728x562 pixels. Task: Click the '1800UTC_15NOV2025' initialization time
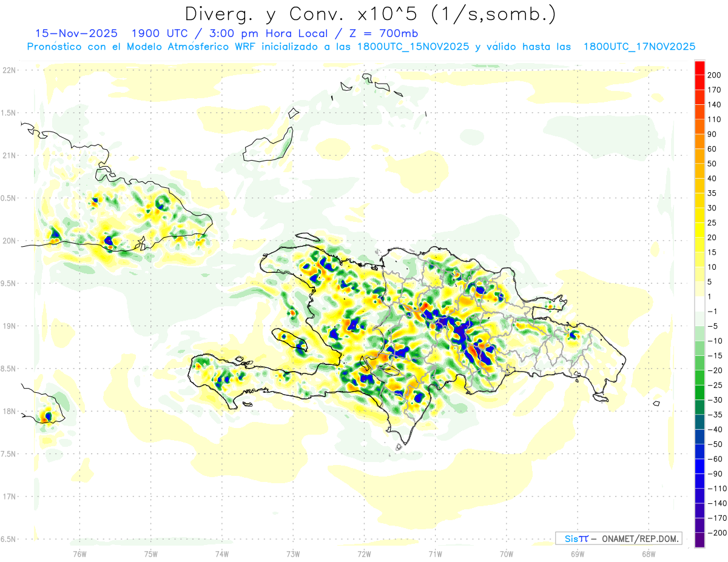(x=414, y=46)
